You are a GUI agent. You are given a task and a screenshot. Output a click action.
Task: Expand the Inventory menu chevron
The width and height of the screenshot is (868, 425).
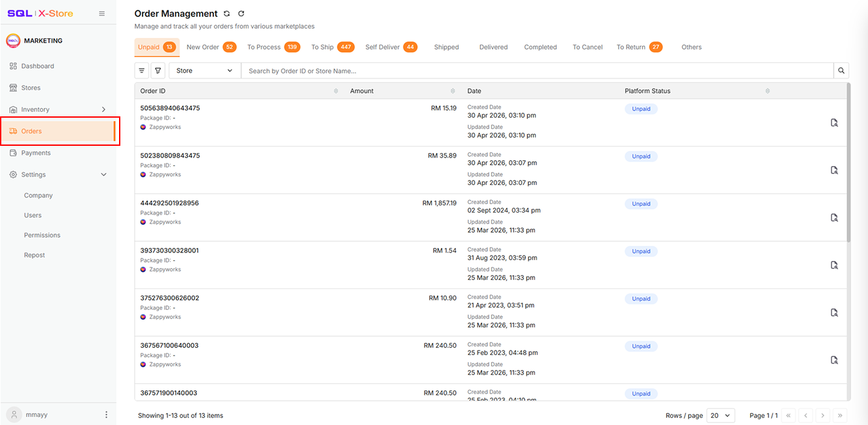coord(103,109)
